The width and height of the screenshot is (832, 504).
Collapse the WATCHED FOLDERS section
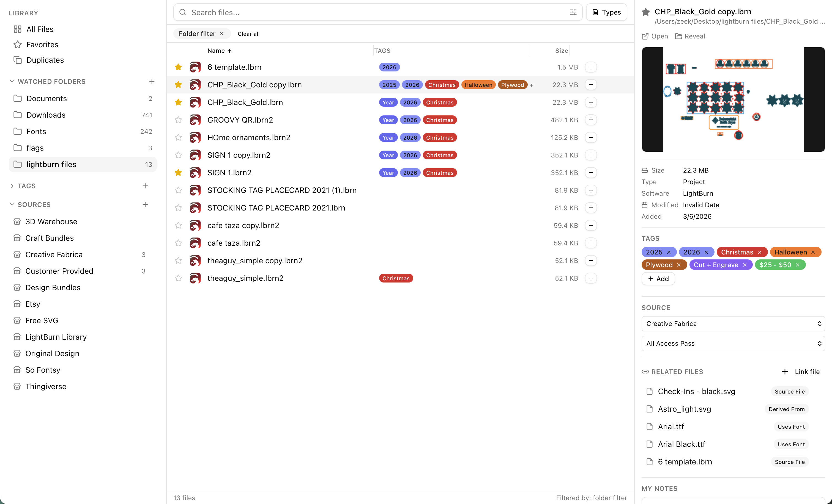(x=12, y=81)
